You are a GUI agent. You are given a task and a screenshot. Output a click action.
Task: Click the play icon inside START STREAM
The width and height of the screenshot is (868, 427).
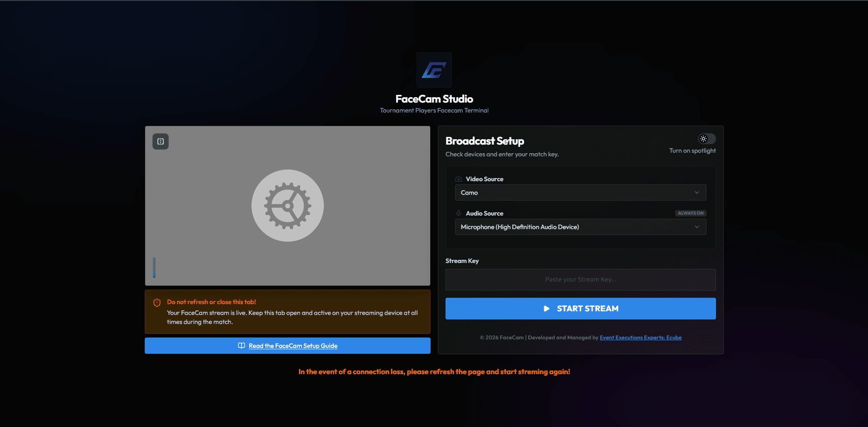[x=547, y=309]
